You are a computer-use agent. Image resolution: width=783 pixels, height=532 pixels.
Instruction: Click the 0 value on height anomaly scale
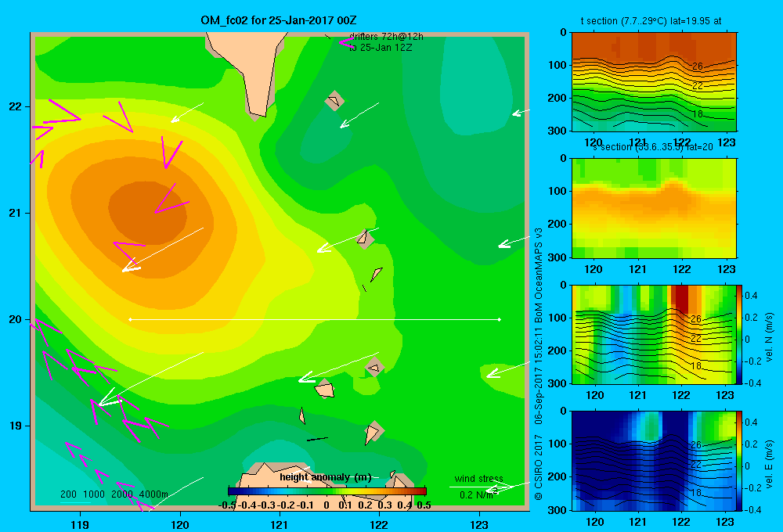(326, 505)
